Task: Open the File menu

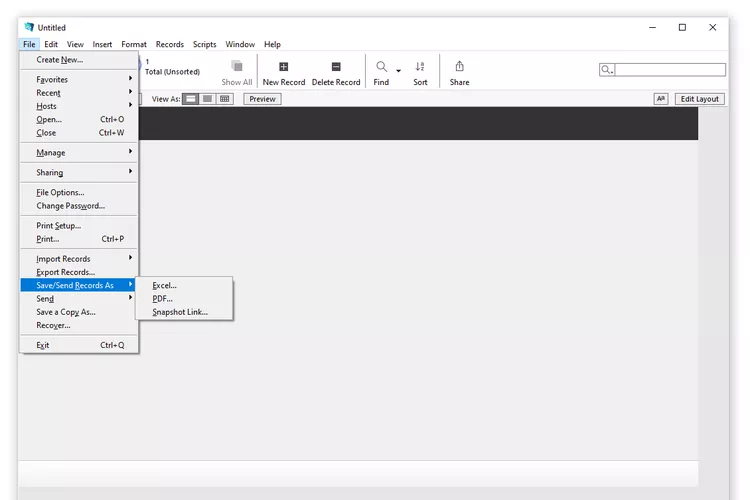Action: (x=29, y=44)
